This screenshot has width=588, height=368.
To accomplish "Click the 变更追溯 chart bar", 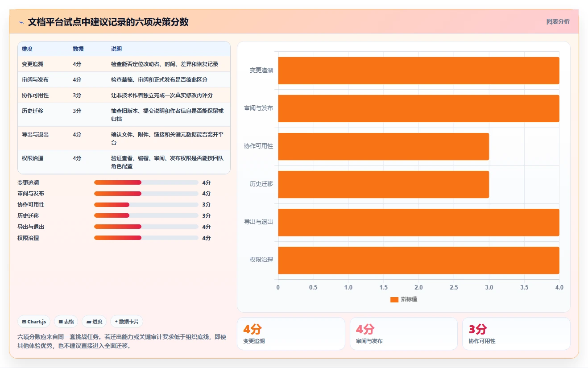I will [x=418, y=70].
